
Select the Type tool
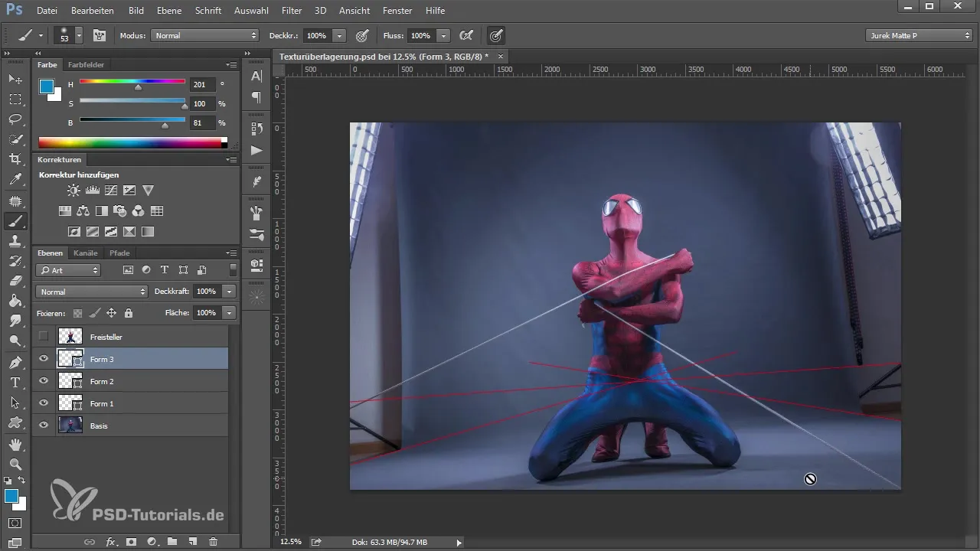[15, 382]
